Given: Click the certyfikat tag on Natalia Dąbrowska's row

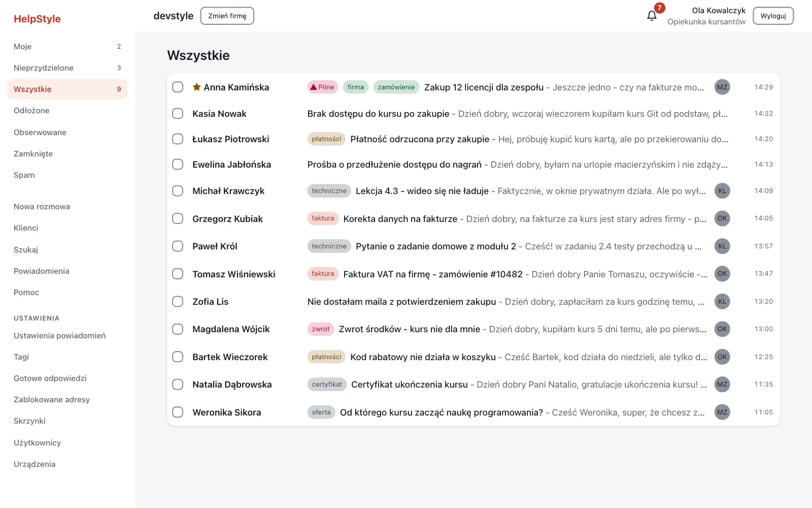Looking at the screenshot, I should 327,385.
